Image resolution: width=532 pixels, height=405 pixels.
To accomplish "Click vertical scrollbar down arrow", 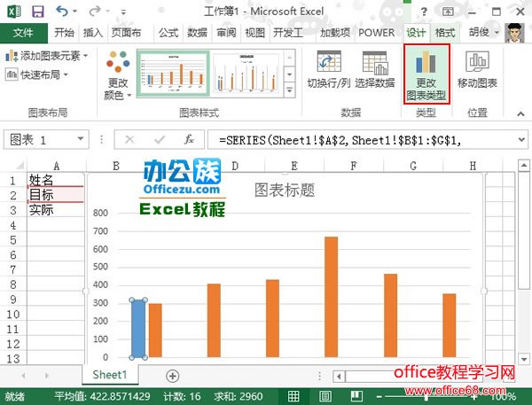I will 524,359.
